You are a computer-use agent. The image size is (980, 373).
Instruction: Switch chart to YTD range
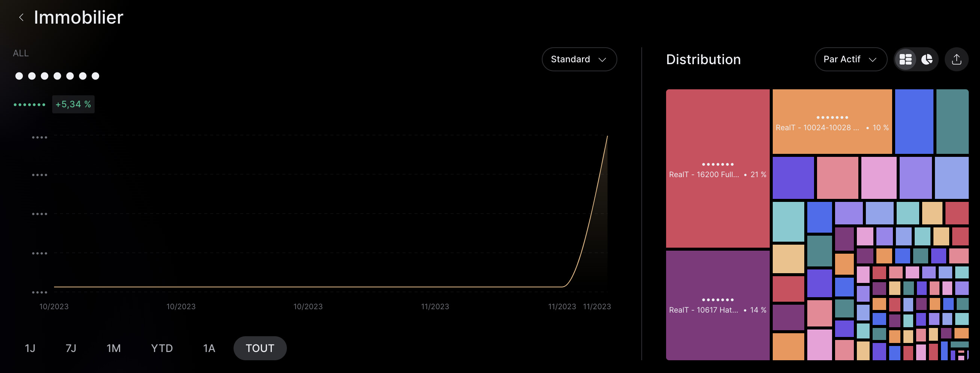[x=162, y=348]
